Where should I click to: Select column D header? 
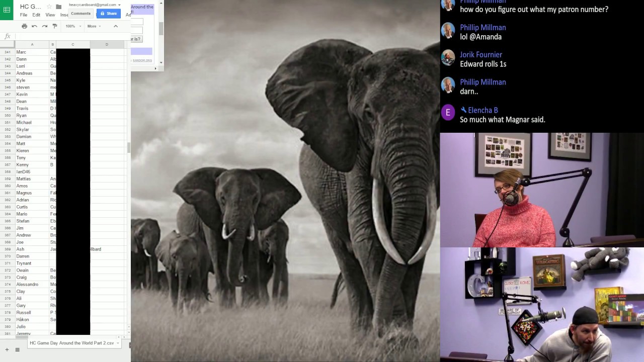107,45
